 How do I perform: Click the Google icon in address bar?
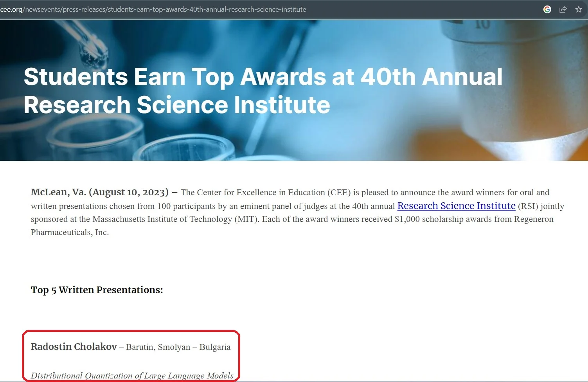pyautogui.click(x=547, y=9)
